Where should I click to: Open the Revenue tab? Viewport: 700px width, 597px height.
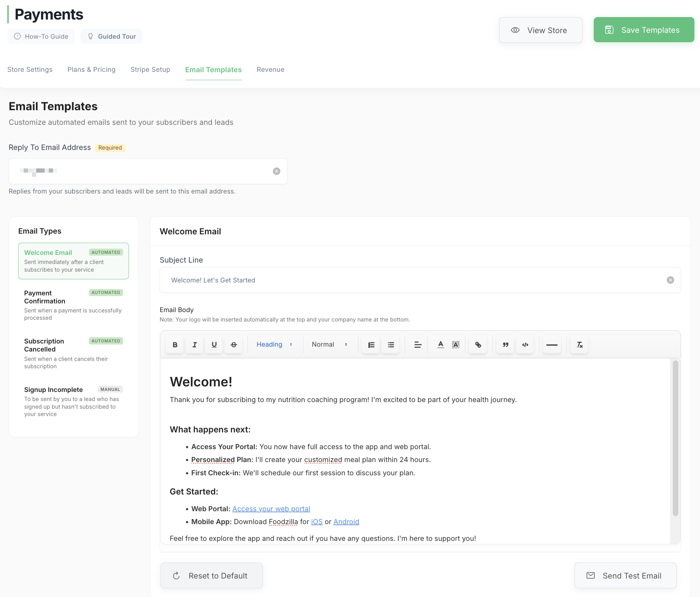[x=271, y=69]
